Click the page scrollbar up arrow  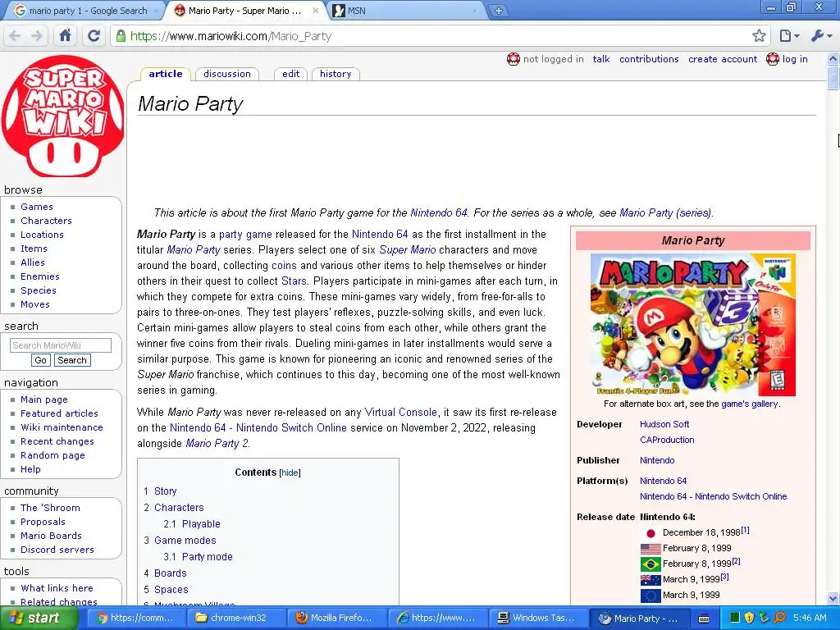point(833,58)
